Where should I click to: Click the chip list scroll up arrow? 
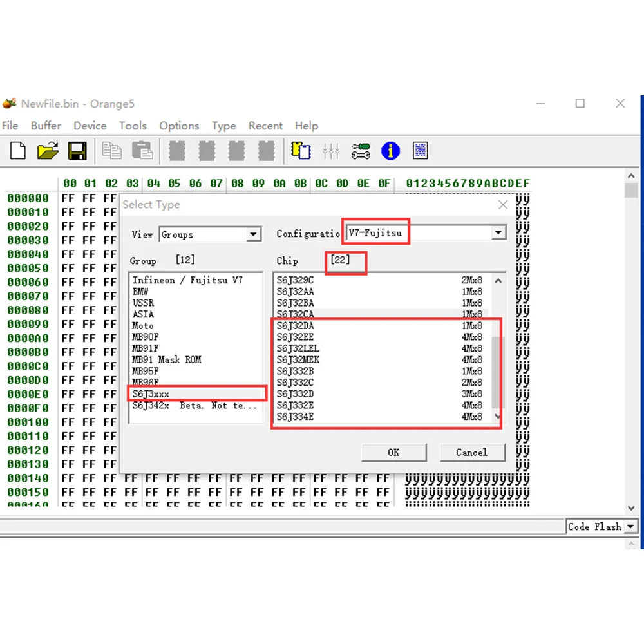coord(497,281)
